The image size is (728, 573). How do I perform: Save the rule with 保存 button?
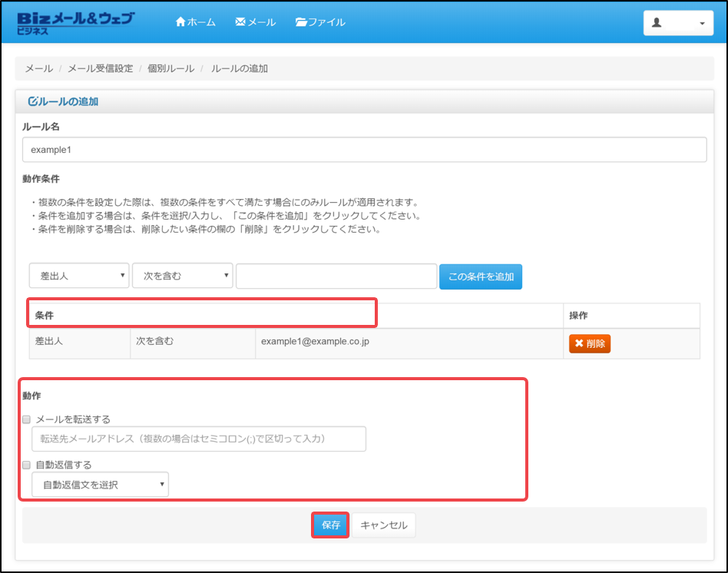click(331, 525)
